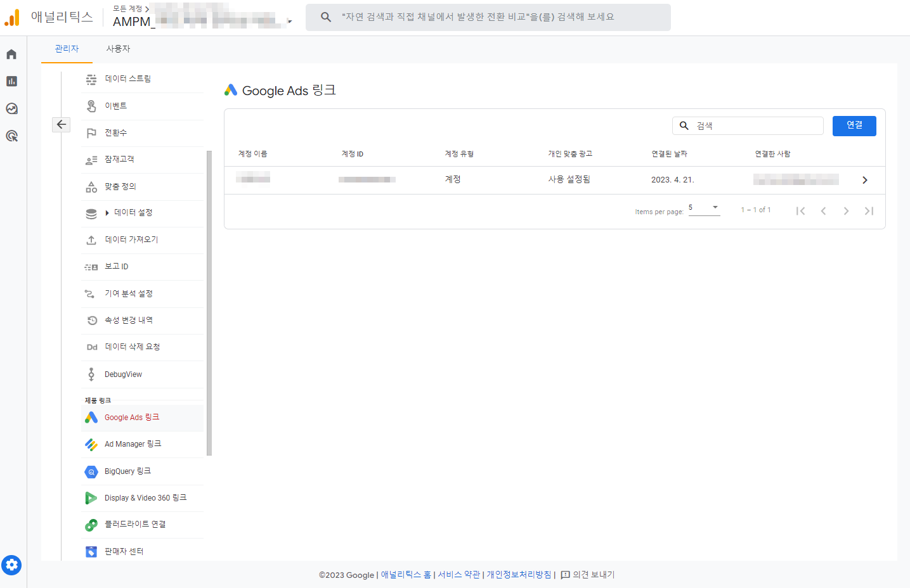This screenshot has height=588, width=910.
Task: Click the 2023. 4. 21. date cell
Action: tap(672, 180)
